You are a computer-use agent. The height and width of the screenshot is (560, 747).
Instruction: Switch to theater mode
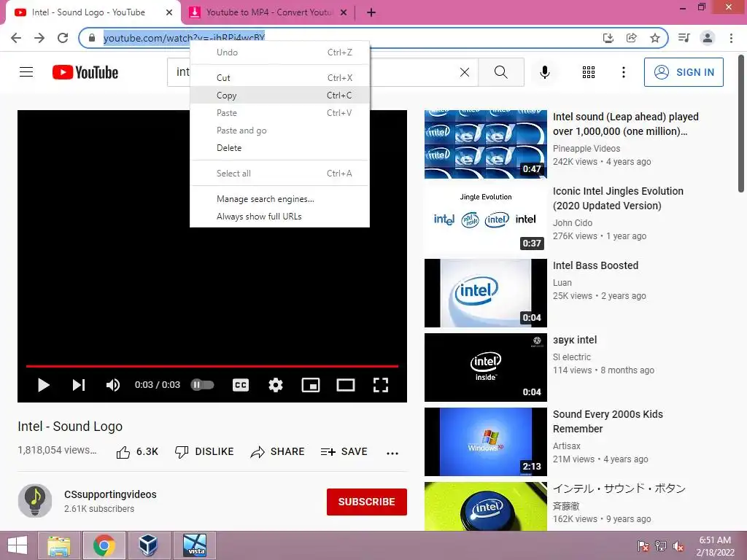point(345,385)
